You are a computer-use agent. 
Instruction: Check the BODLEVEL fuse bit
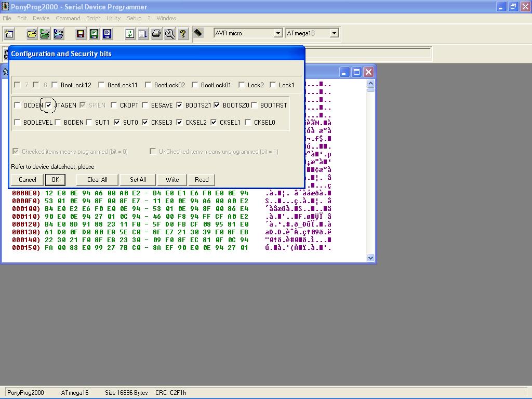(x=17, y=122)
